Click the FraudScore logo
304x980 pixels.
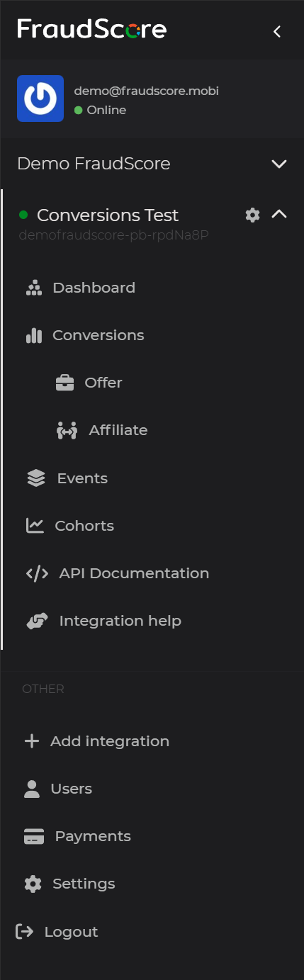[92, 29]
